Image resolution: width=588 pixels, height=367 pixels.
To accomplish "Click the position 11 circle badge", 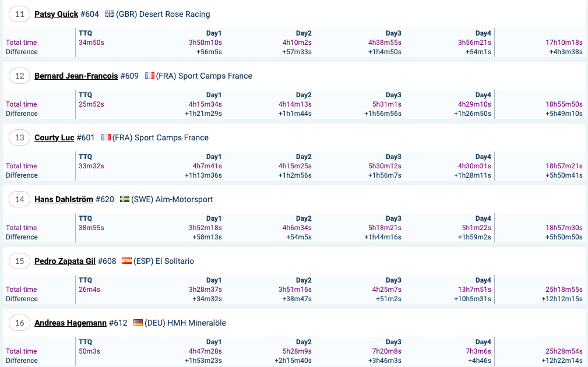I will (x=19, y=14).
